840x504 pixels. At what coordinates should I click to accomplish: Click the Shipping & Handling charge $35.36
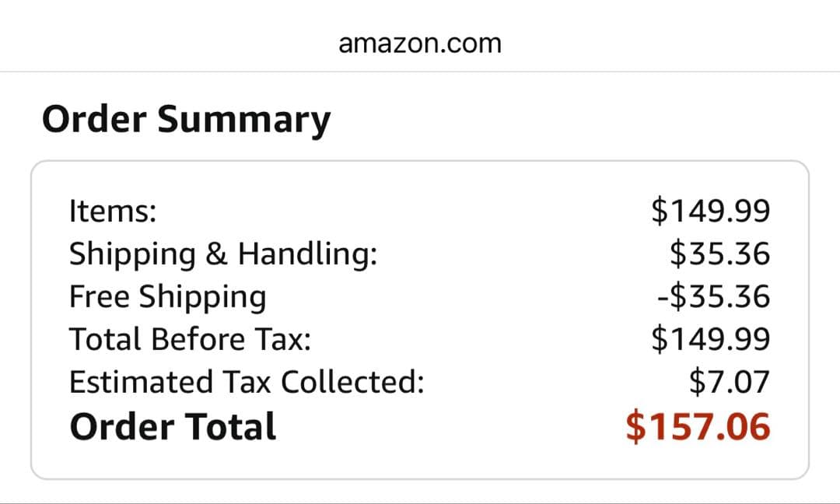coord(719,254)
